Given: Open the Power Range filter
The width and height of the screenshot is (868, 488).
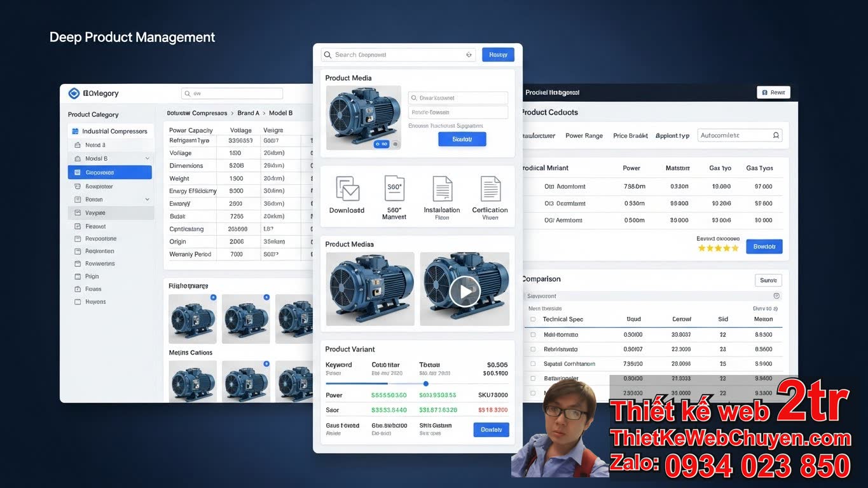Looking at the screenshot, I should (x=584, y=136).
